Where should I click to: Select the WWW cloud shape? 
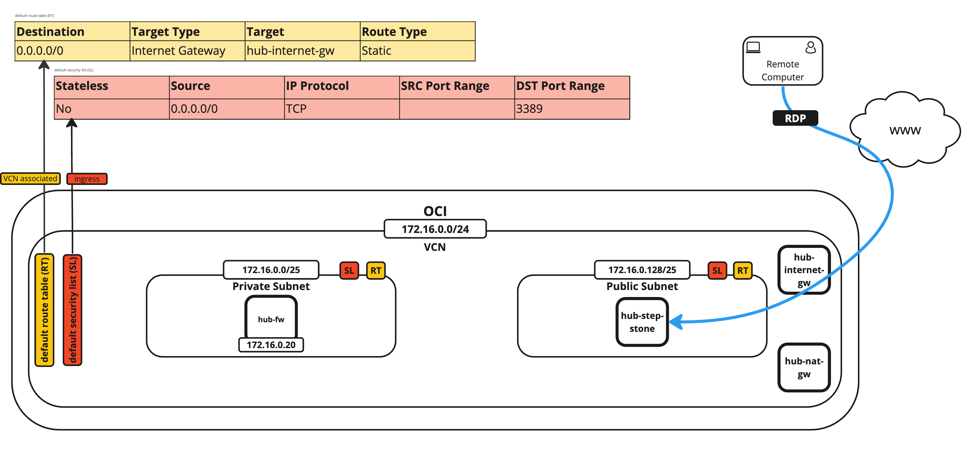(905, 130)
